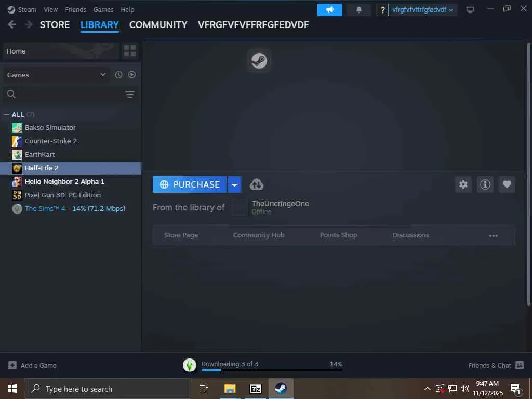Select Bakso Simulator in the library list
532x399 pixels.
click(71, 128)
